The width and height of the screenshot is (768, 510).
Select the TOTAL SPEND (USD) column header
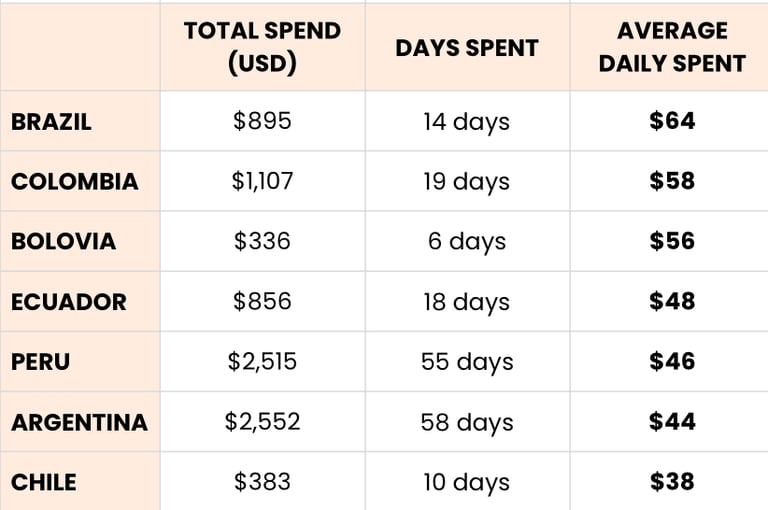[x=263, y=47]
